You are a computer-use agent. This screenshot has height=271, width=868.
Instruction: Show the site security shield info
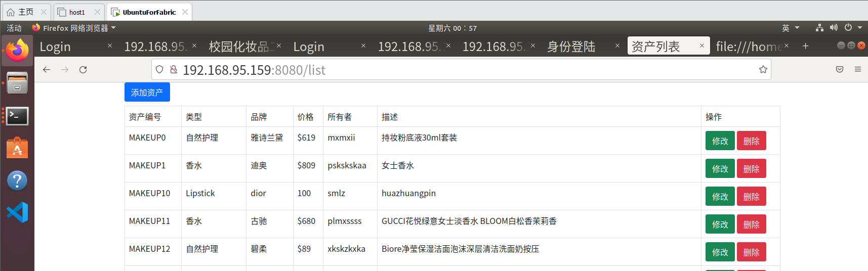159,69
